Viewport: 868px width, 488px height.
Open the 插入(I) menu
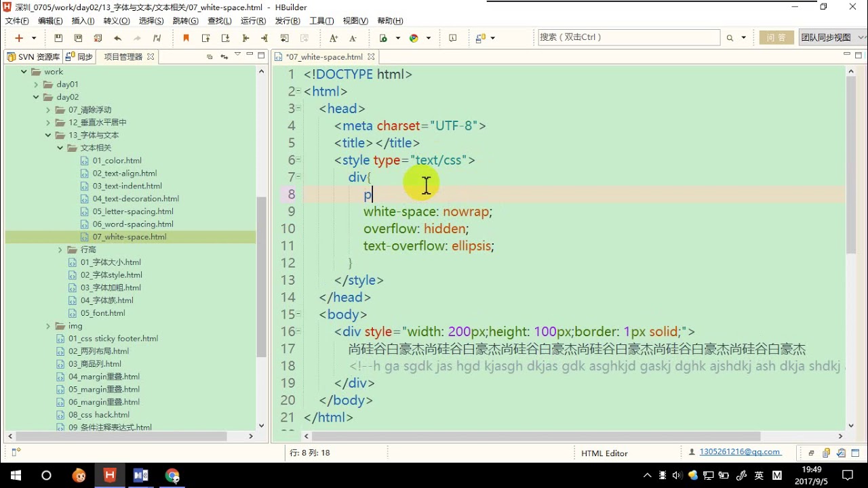pyautogui.click(x=83, y=21)
